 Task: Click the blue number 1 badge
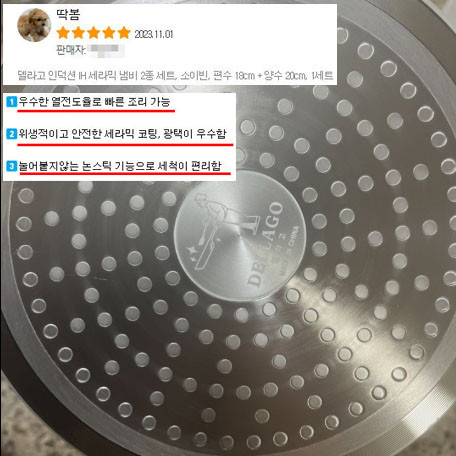[12, 102]
